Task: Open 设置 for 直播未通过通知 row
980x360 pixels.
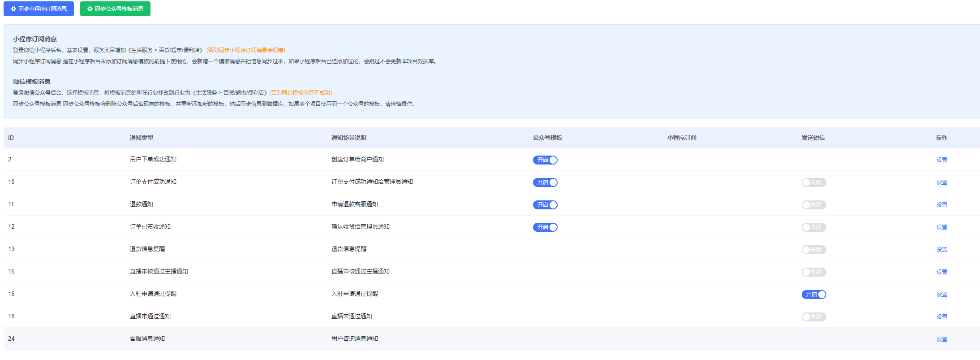Action: pos(942,317)
